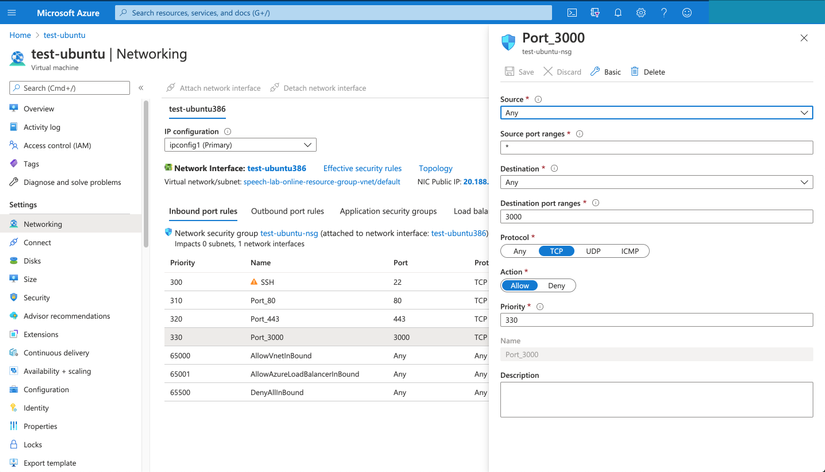Open Effective security rules link

pyautogui.click(x=362, y=169)
